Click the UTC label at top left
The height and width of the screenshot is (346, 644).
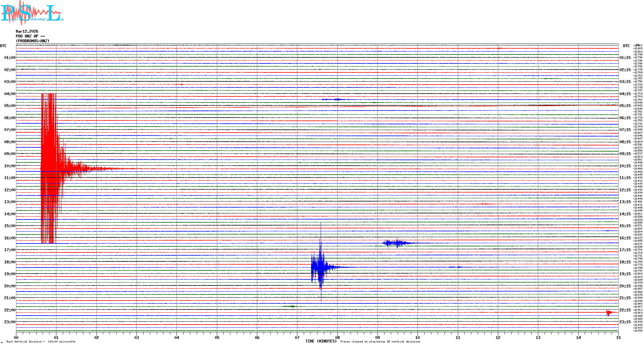3,46
